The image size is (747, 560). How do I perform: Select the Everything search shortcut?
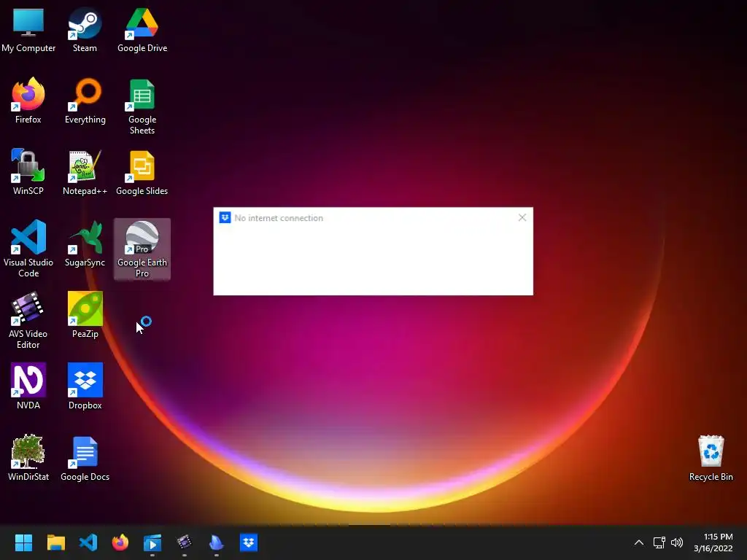(x=85, y=101)
